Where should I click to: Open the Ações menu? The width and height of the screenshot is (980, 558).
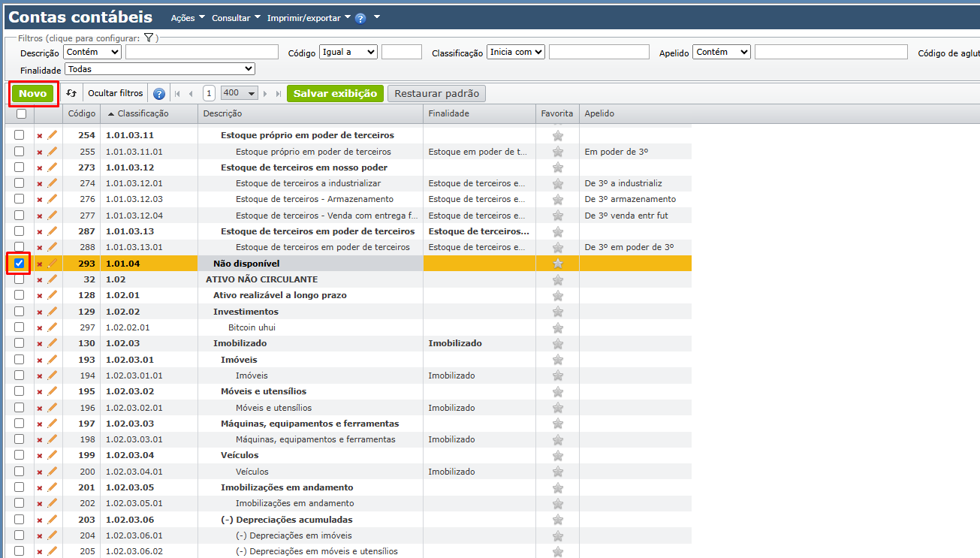187,17
